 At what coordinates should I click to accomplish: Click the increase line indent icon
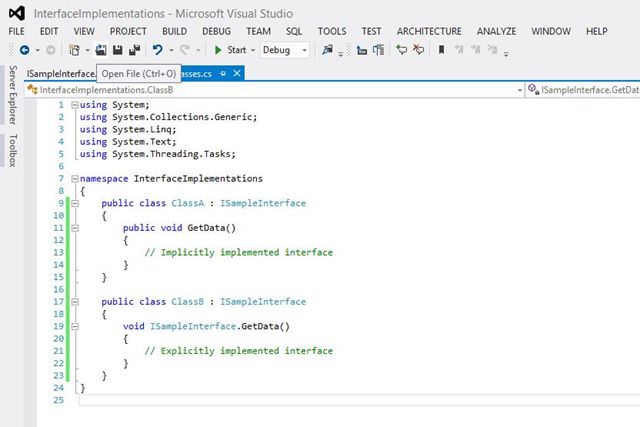(379, 50)
